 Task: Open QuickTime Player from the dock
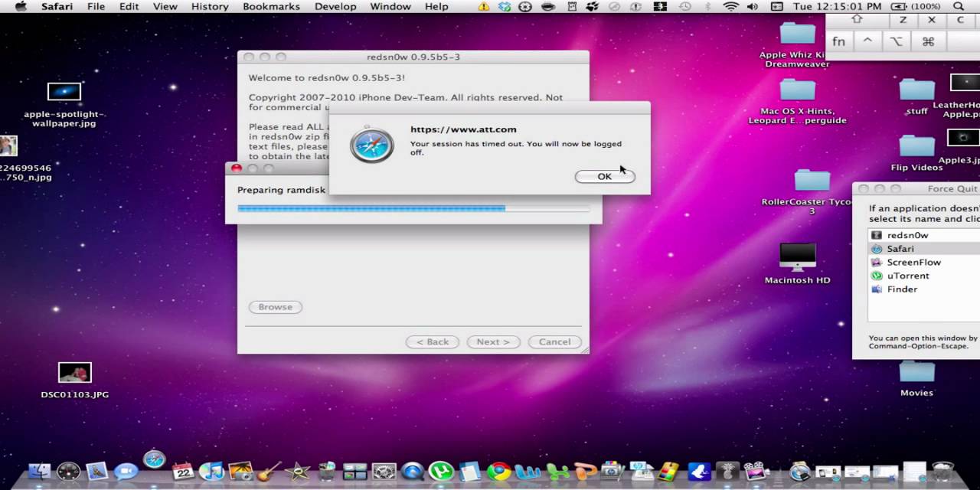pos(412,472)
